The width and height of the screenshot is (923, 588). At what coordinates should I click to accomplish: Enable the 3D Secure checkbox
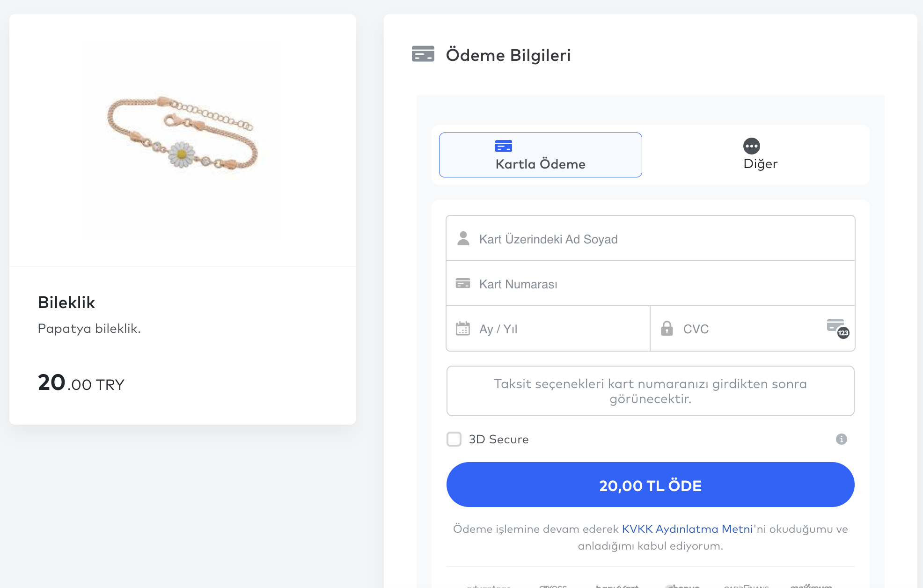point(454,439)
